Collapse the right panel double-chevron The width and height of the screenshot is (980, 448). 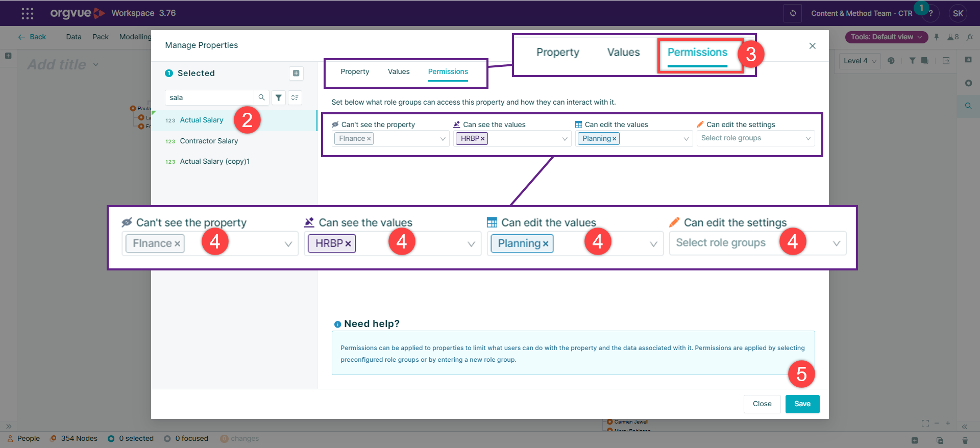coord(965,427)
